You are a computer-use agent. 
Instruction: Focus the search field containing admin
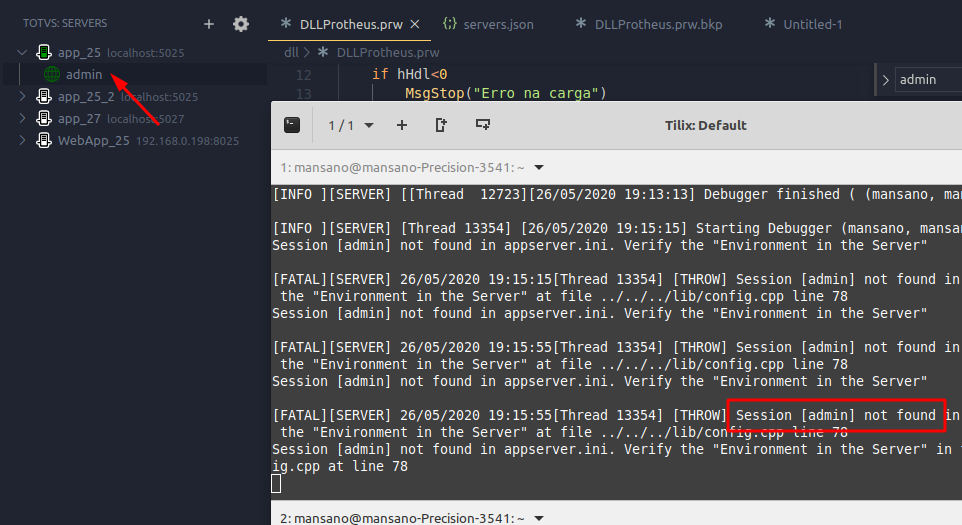[928, 80]
